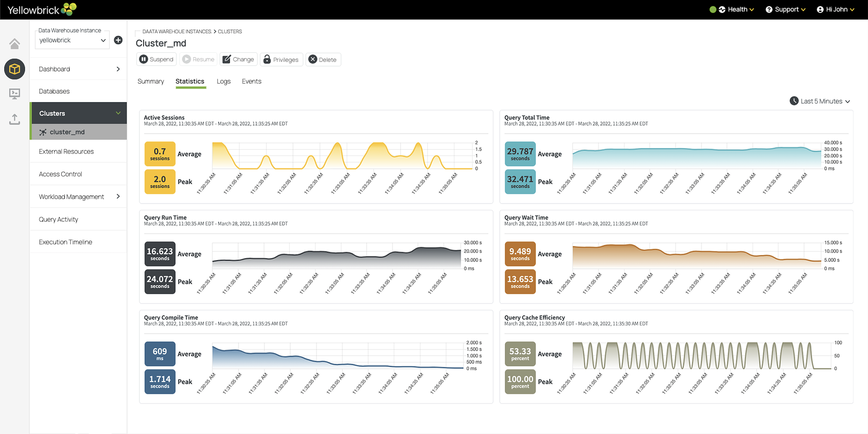Image resolution: width=868 pixels, height=434 pixels.
Task: Open the Last 5 Minutes time range dropdown
Action: (820, 101)
